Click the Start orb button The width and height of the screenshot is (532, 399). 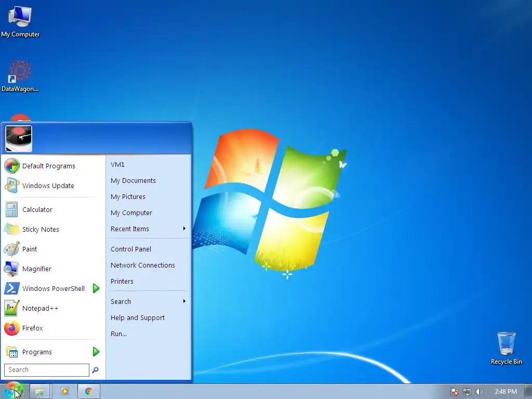tap(13, 392)
